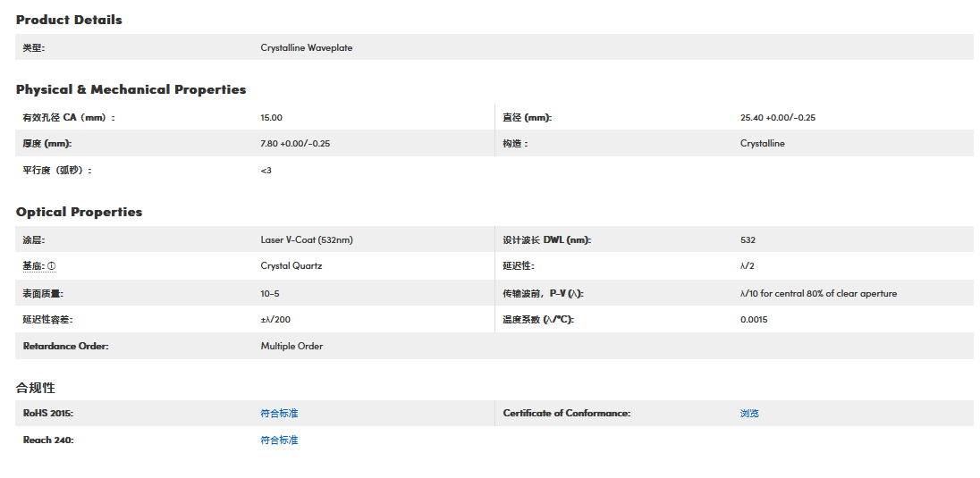This screenshot has height=478, width=980.
Task: Click the Multiple Order retardance value
Action: pos(291,346)
